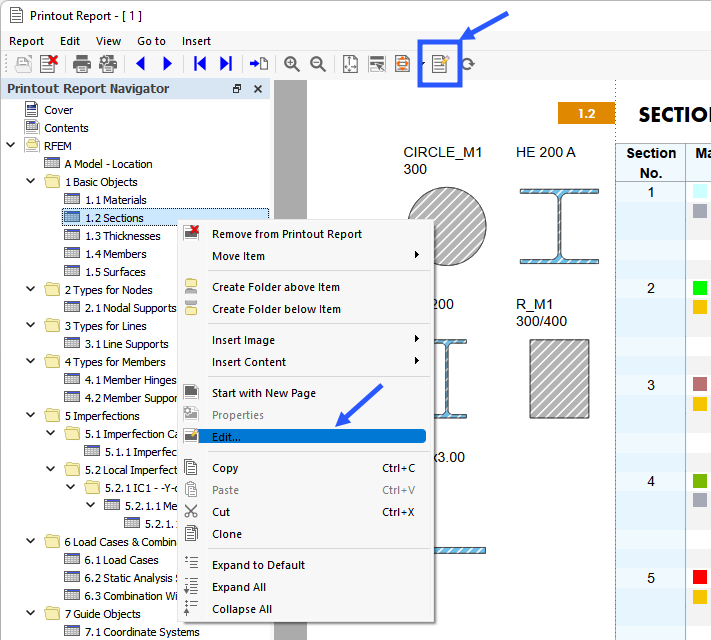Click the R_M1 300/400 section thumbnail
711x640 pixels.
click(560, 379)
